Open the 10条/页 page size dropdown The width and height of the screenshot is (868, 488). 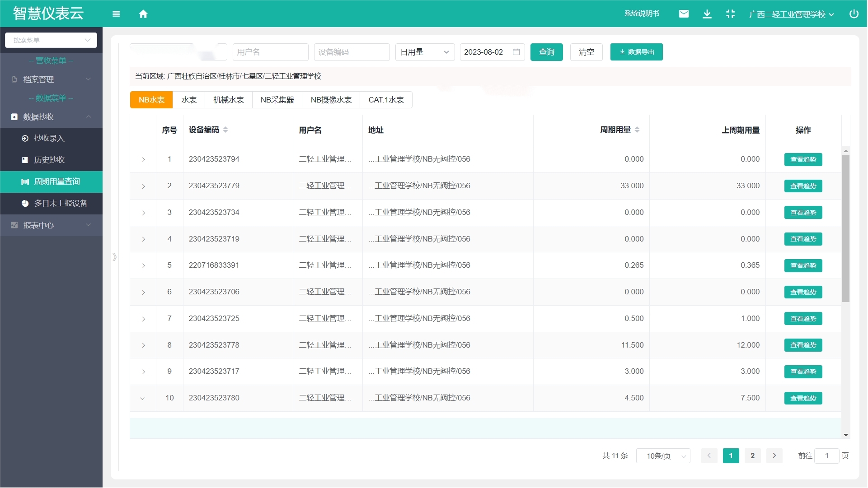pyautogui.click(x=663, y=456)
